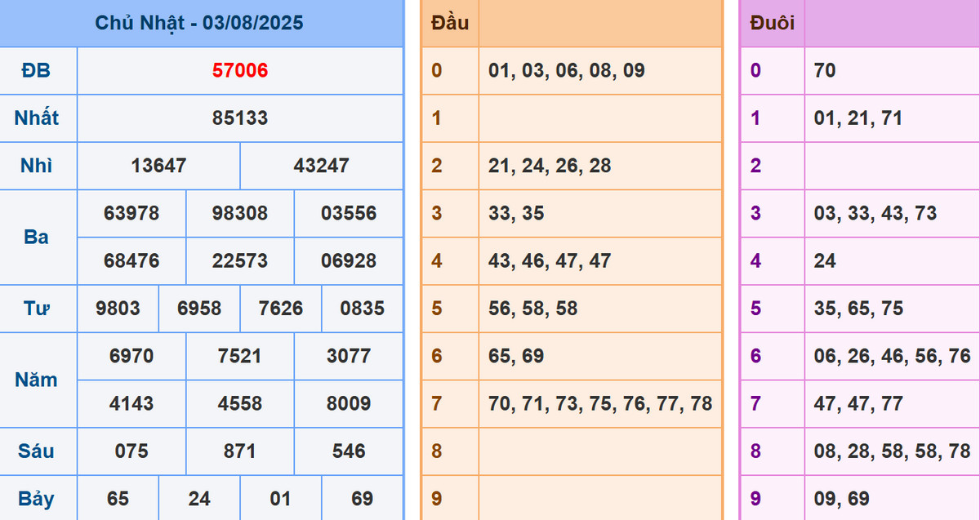Select fourth prize number 7626
Image resolution: width=980 pixels, height=520 pixels.
point(280,309)
